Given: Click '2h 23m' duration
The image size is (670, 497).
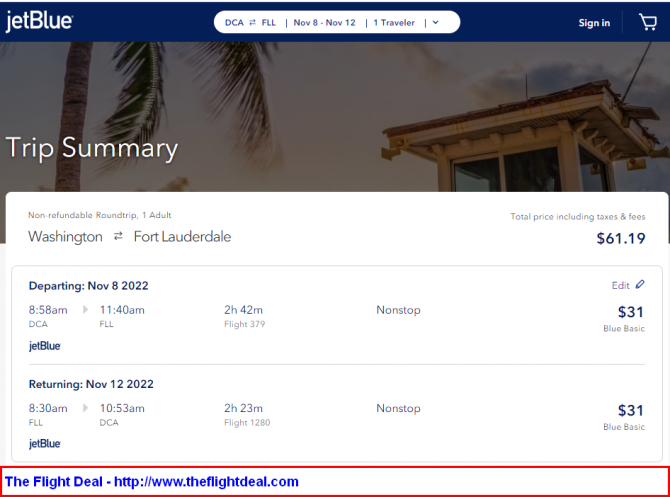Looking at the screenshot, I should [244, 408].
